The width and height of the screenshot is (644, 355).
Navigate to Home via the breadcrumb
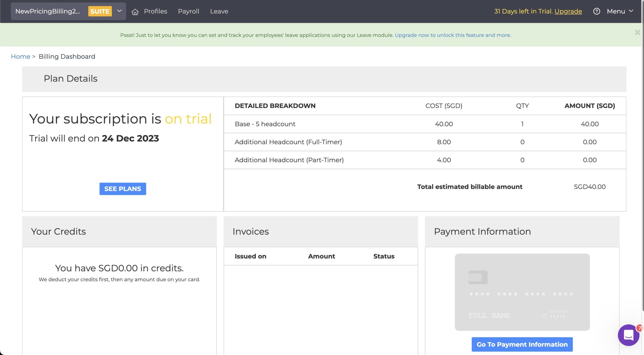pyautogui.click(x=20, y=56)
